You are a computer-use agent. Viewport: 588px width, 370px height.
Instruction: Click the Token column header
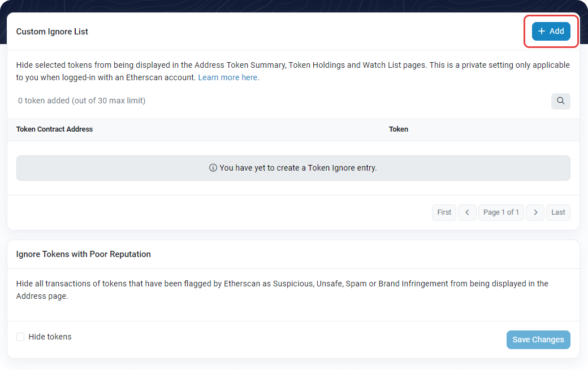398,129
